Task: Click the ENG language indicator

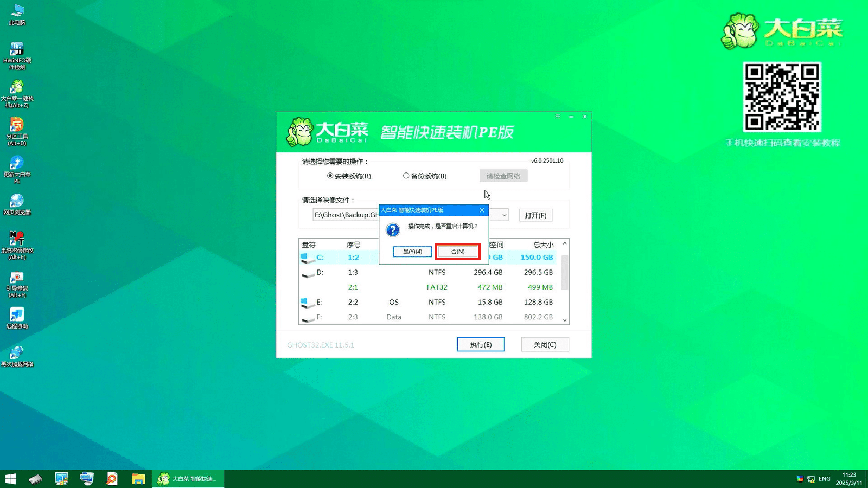Action: point(825,479)
